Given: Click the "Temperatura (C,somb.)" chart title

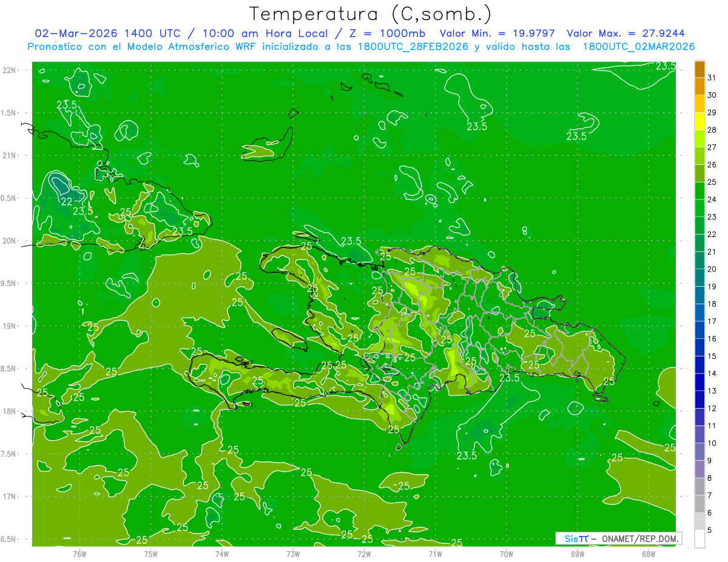Looking at the screenshot, I should 371,14.
